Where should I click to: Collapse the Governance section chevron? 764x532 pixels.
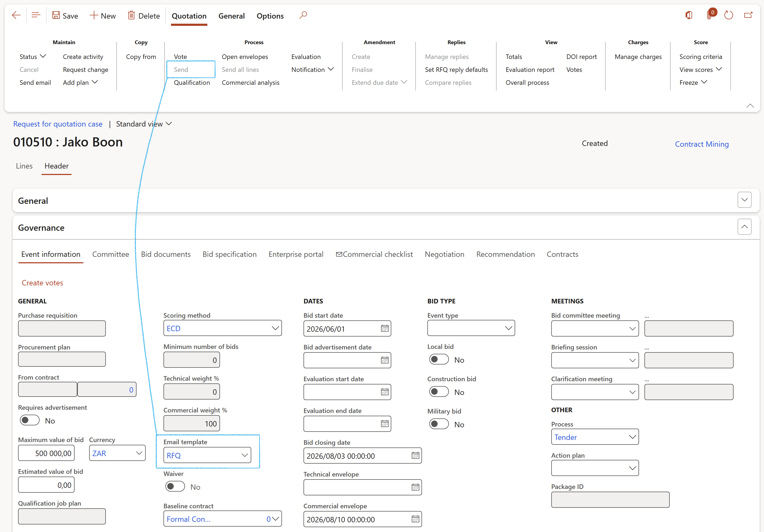click(x=744, y=227)
